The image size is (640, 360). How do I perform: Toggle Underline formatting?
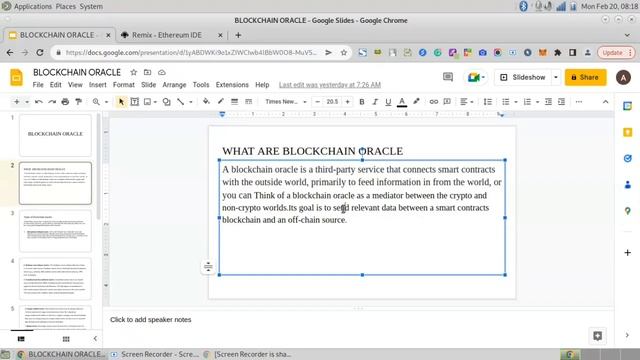pos(388,102)
